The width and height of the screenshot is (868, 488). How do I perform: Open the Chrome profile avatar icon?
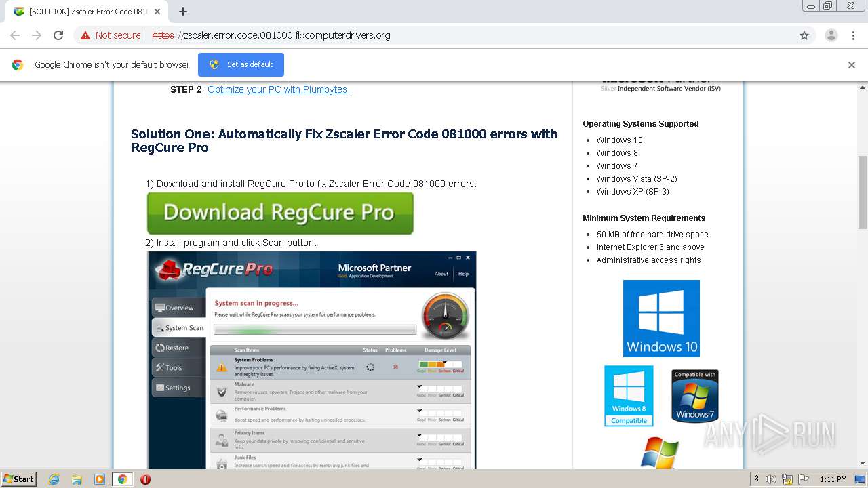tap(831, 35)
